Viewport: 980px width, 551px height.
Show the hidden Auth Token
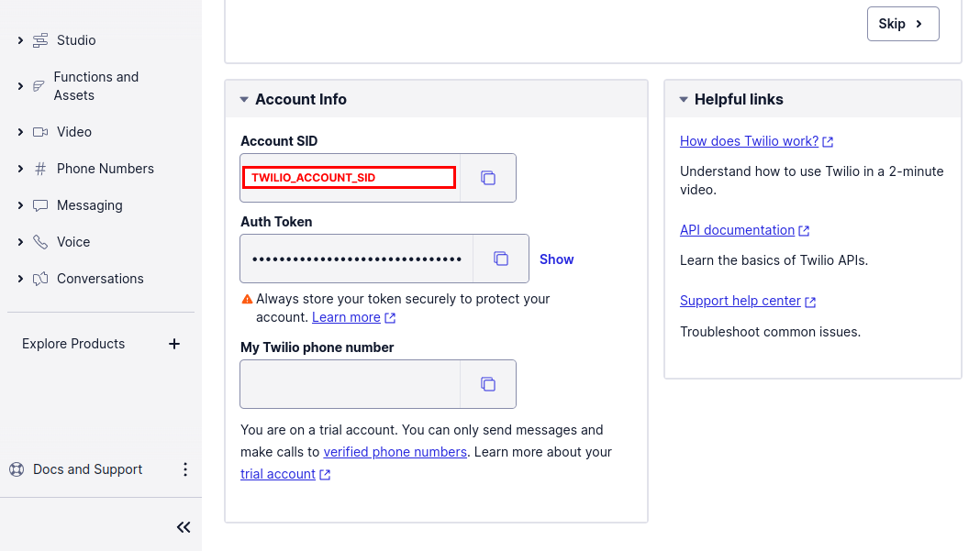pos(556,259)
